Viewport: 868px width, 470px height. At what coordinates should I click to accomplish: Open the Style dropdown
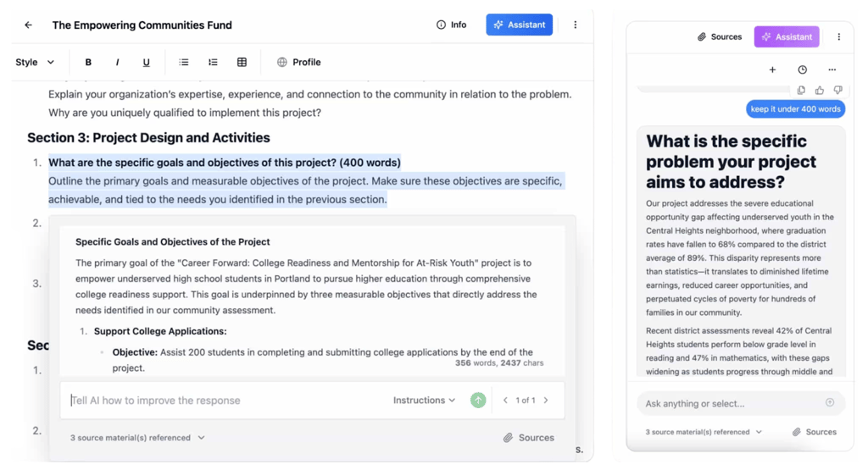[35, 63]
